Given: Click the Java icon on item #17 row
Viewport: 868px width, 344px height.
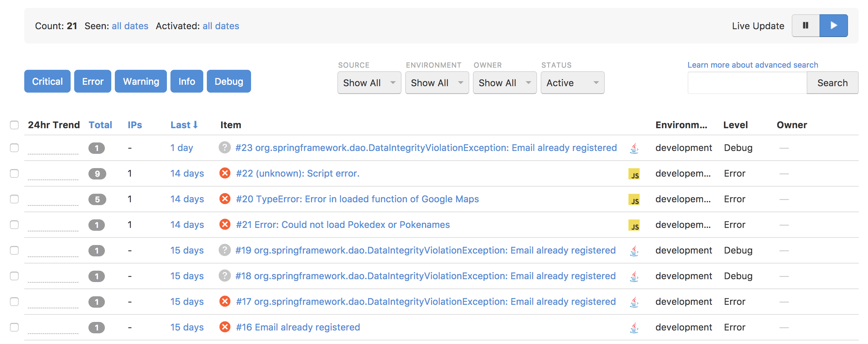Looking at the screenshot, I should pyautogui.click(x=634, y=302).
